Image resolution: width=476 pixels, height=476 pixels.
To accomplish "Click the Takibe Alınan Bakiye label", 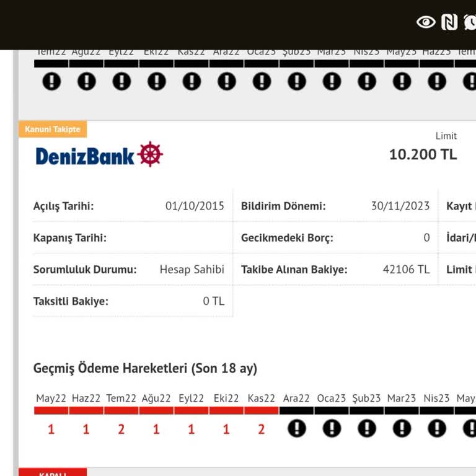I will pyautogui.click(x=294, y=270).
